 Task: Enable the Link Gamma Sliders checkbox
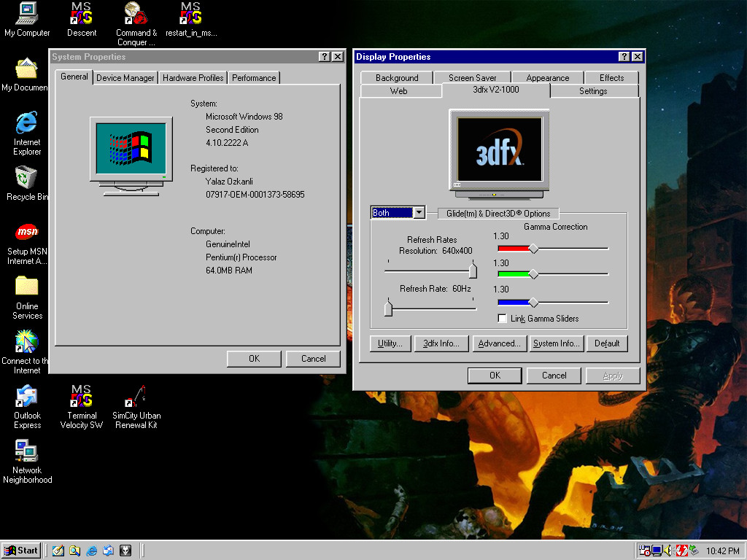click(502, 319)
